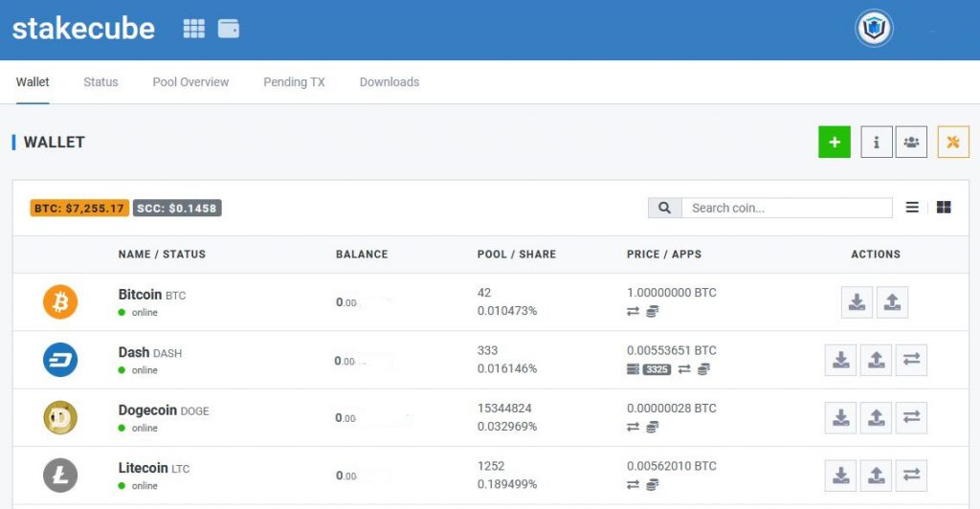Screen dimensions: 980x509
Task: Exchange Dash using the swap action button
Action: coord(911,360)
